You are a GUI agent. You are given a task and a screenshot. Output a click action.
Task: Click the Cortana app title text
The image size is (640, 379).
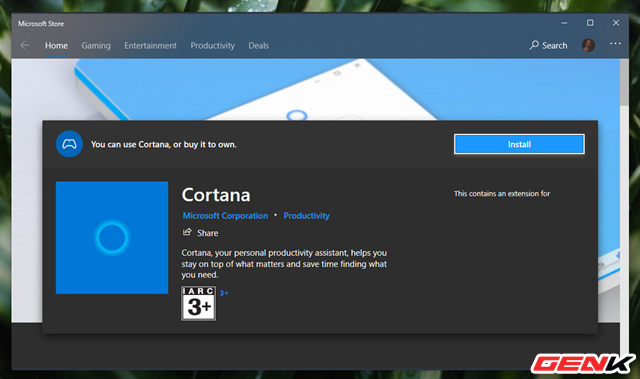coord(216,195)
